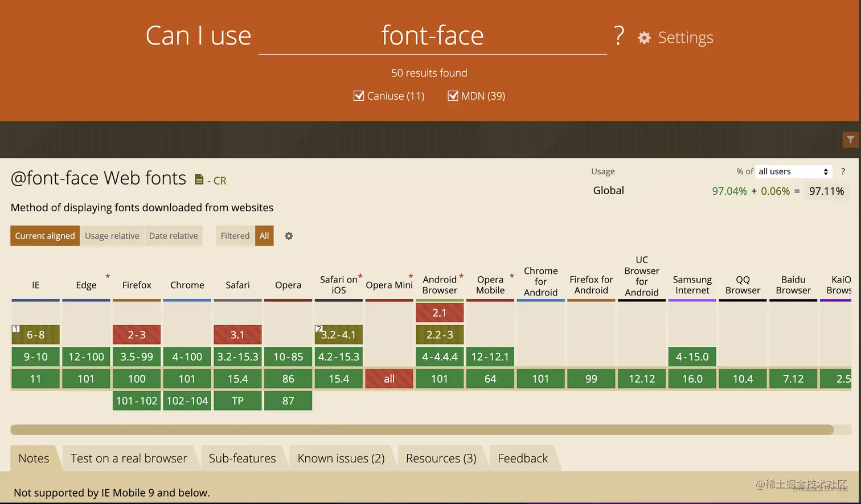Click the Opera Mini all cell
This screenshot has height=504, width=861.
389,379
